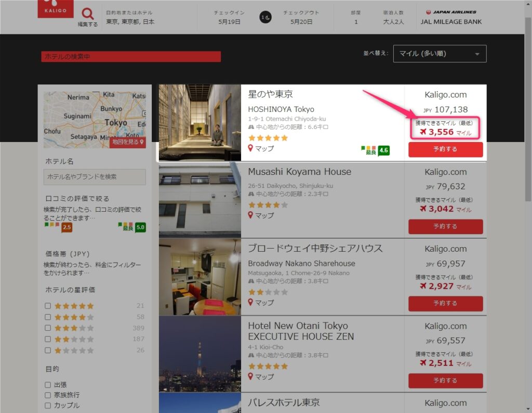
Task: Click 地図を見る button on map
Action: click(128, 142)
